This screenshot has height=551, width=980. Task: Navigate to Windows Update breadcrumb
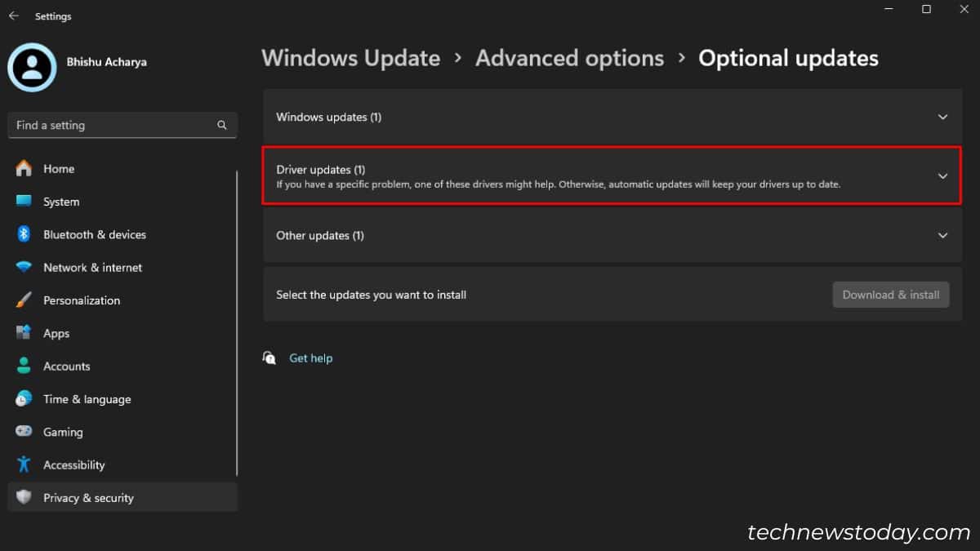tap(350, 59)
